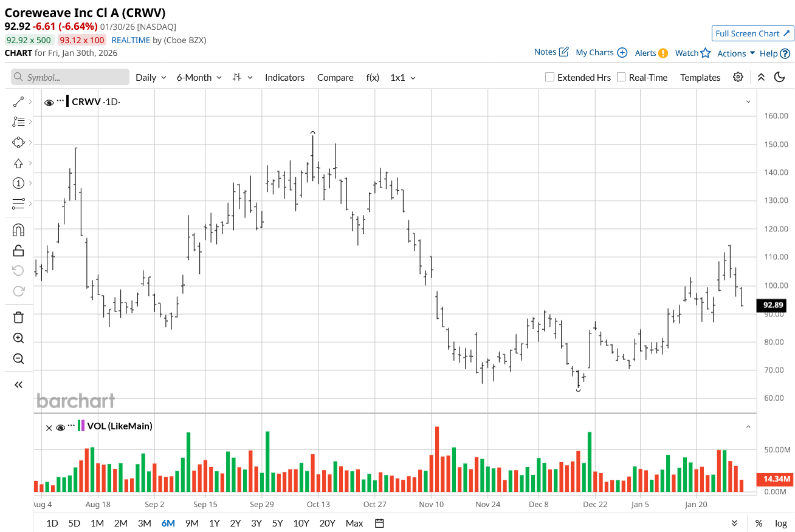Add to My Charts

tap(601, 53)
